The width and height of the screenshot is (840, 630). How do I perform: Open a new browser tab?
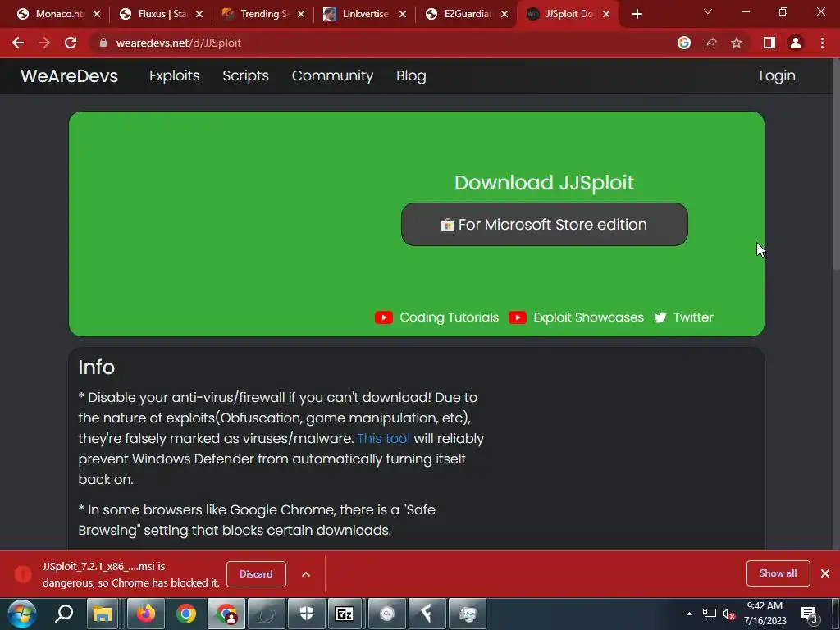click(637, 15)
